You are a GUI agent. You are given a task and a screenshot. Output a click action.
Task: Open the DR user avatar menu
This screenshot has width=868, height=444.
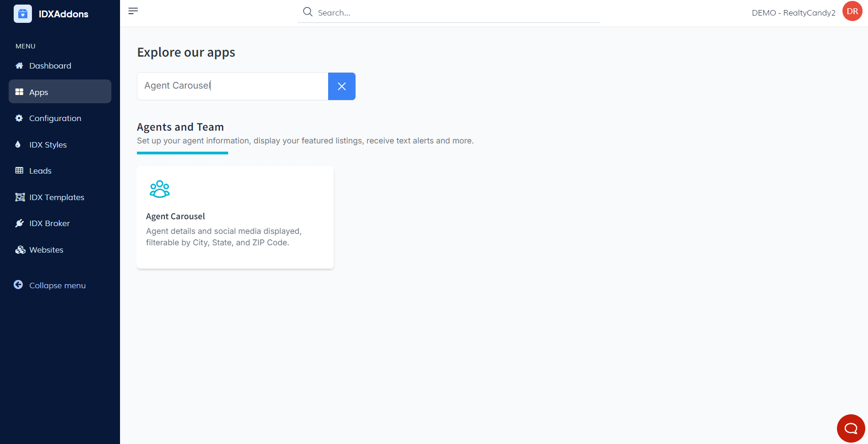tap(852, 11)
